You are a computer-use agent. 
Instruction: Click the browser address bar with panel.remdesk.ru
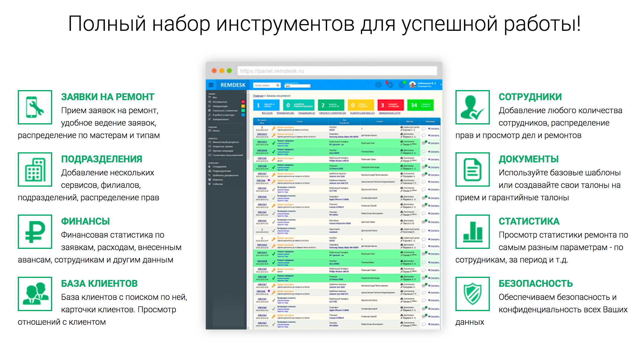[x=337, y=71]
